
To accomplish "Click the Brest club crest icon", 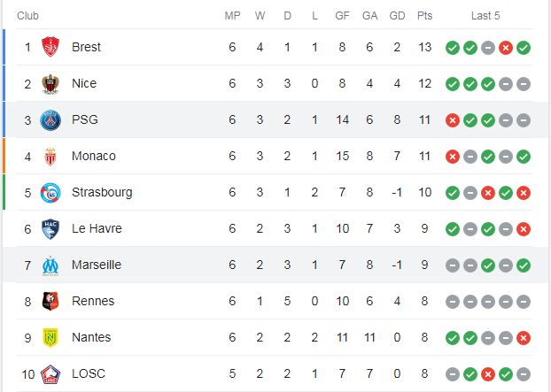I will click(50, 47).
